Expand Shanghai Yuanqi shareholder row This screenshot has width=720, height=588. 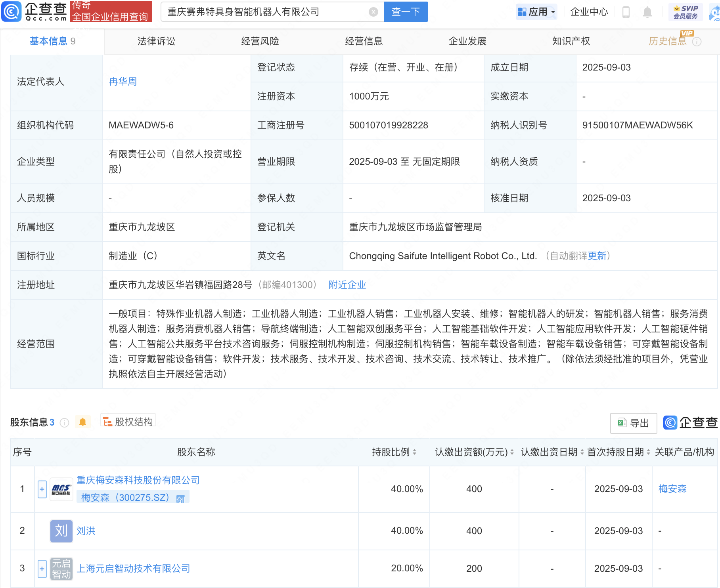tap(42, 569)
